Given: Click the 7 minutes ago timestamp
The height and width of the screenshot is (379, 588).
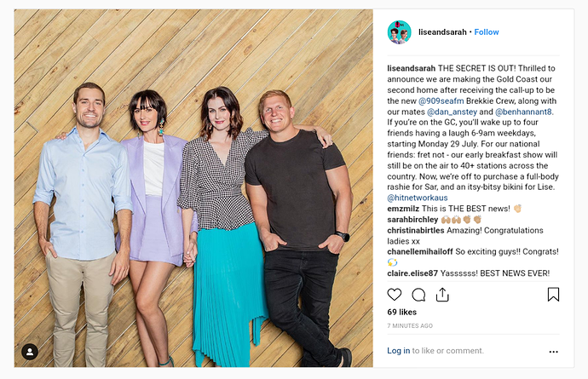Looking at the screenshot, I should 410,325.
